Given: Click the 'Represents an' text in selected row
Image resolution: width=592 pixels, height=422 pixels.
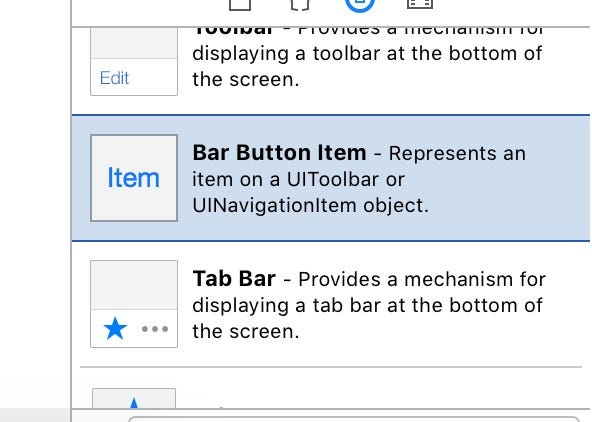Looking at the screenshot, I should (457, 153).
